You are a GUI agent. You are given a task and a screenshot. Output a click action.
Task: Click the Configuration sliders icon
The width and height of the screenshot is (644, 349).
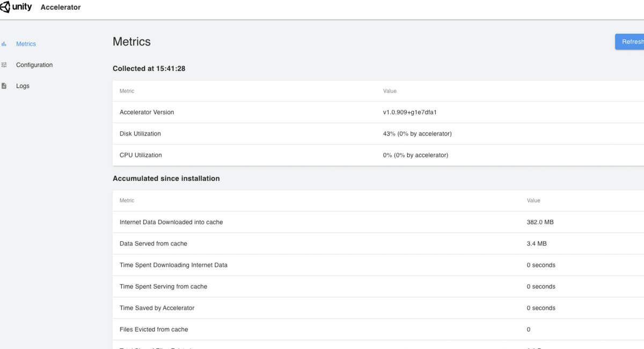pyautogui.click(x=4, y=65)
